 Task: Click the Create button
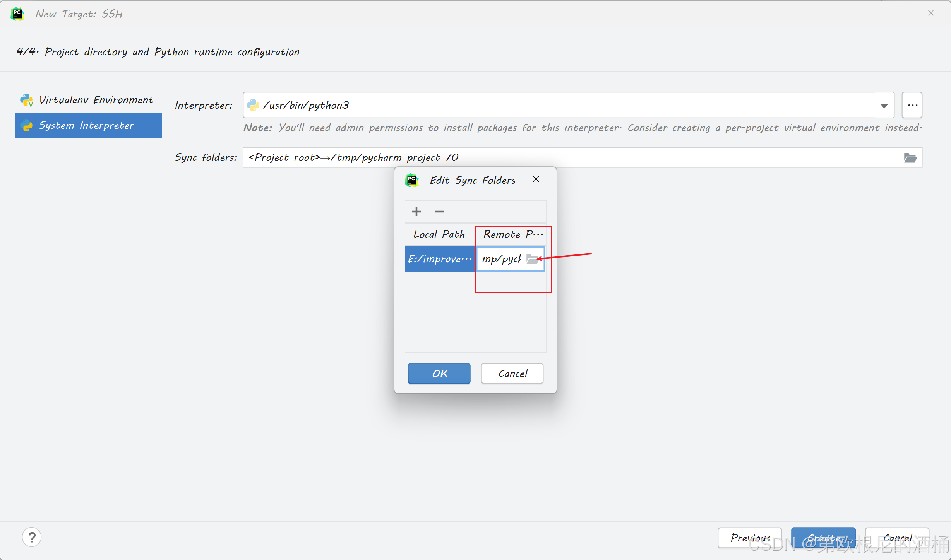(823, 538)
